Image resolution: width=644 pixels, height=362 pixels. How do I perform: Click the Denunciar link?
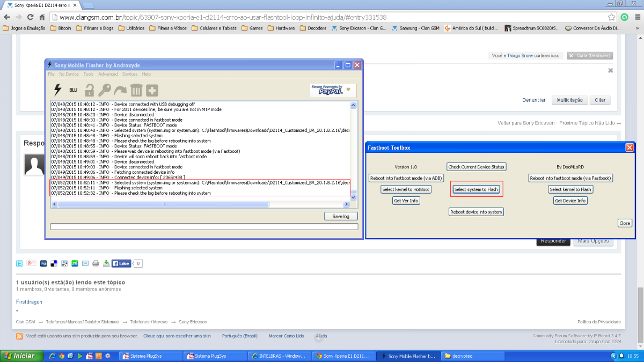534,100
